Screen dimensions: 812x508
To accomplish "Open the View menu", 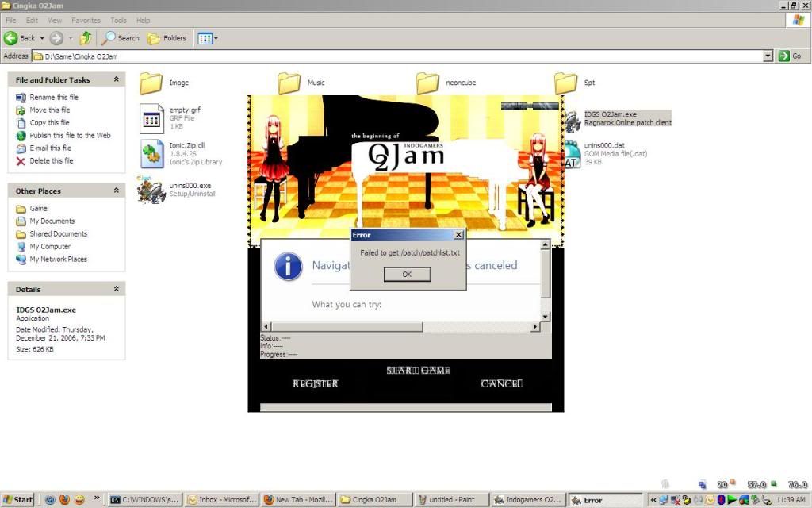I will 55,20.
